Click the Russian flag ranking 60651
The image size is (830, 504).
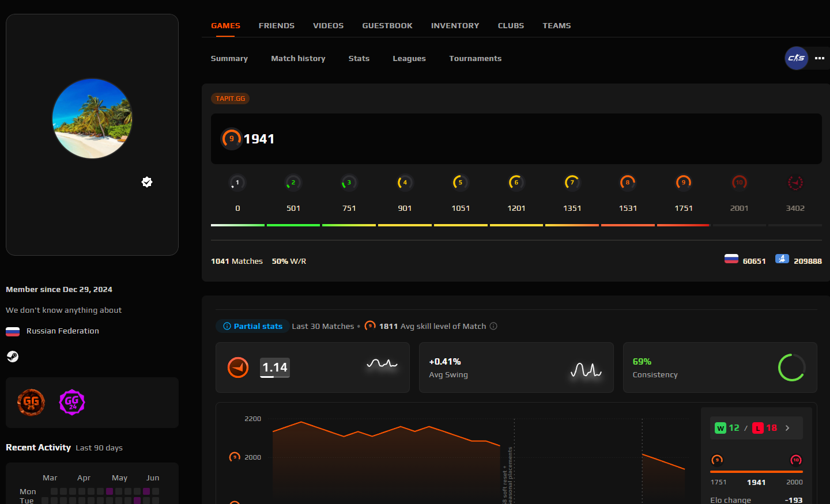point(731,259)
